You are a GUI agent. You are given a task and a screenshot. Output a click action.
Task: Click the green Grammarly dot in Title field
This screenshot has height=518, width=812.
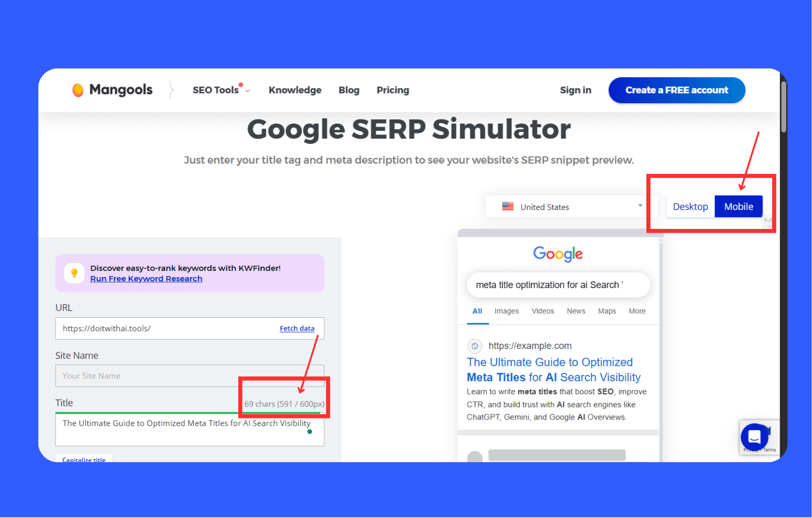tap(310, 432)
